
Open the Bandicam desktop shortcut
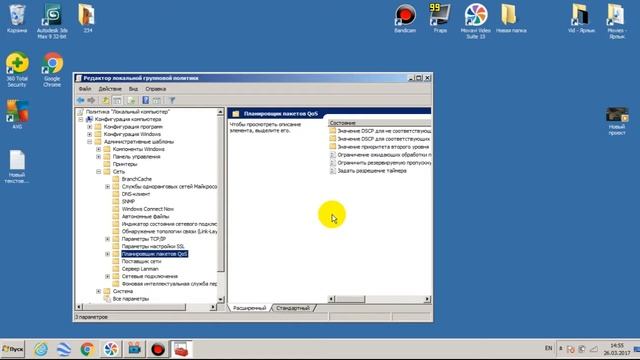pos(405,19)
